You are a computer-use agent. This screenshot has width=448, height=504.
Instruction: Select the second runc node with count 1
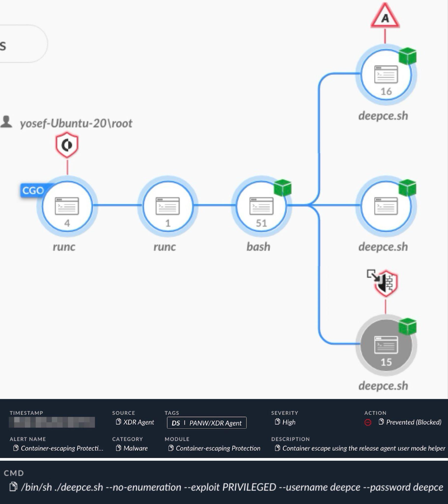coord(167,206)
